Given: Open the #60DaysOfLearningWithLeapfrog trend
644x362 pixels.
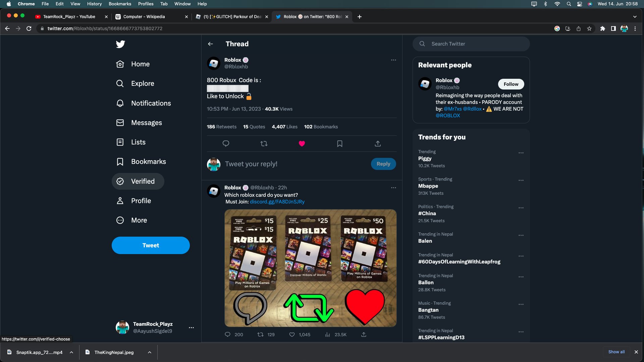Looking at the screenshot, I should pyautogui.click(x=459, y=262).
